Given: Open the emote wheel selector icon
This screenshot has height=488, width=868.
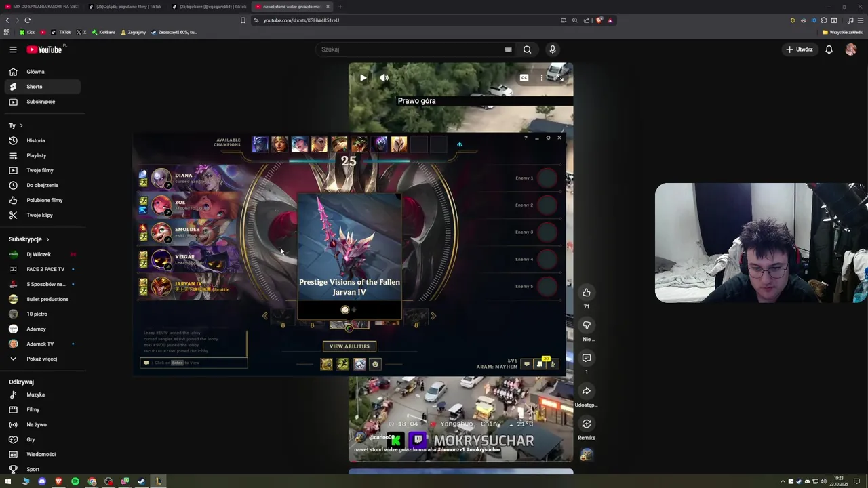Looking at the screenshot, I should coord(375,364).
